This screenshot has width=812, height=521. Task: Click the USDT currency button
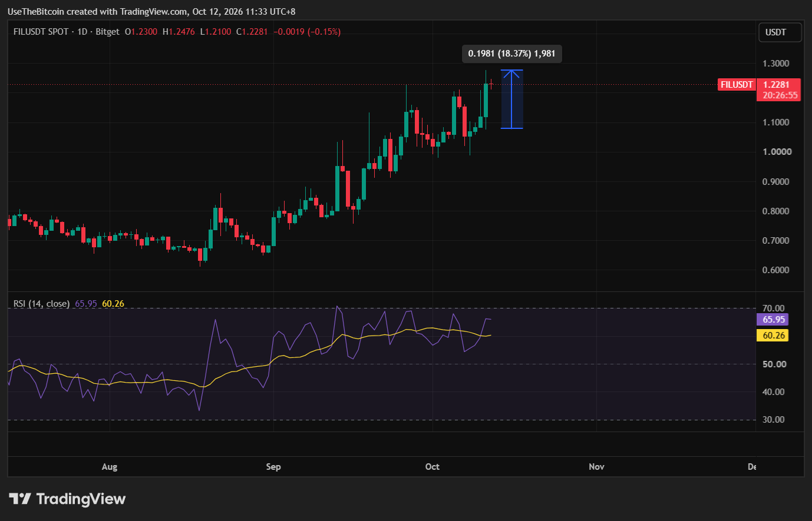[x=780, y=32]
